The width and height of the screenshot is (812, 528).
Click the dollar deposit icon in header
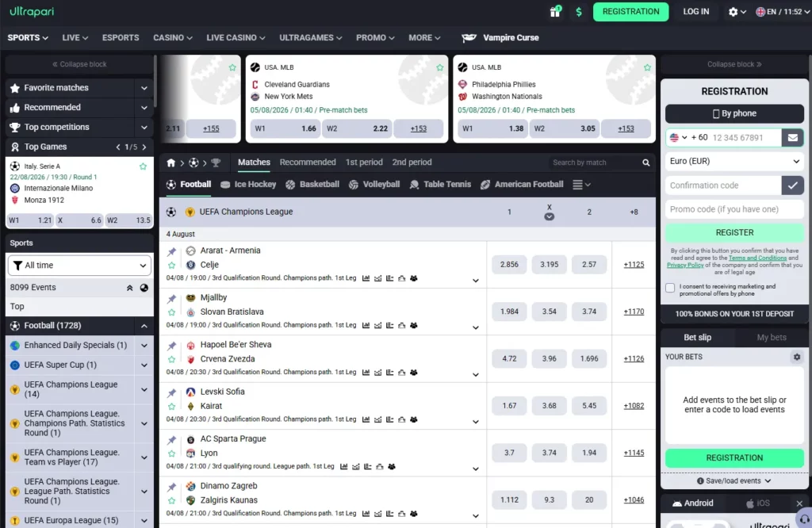click(x=579, y=11)
